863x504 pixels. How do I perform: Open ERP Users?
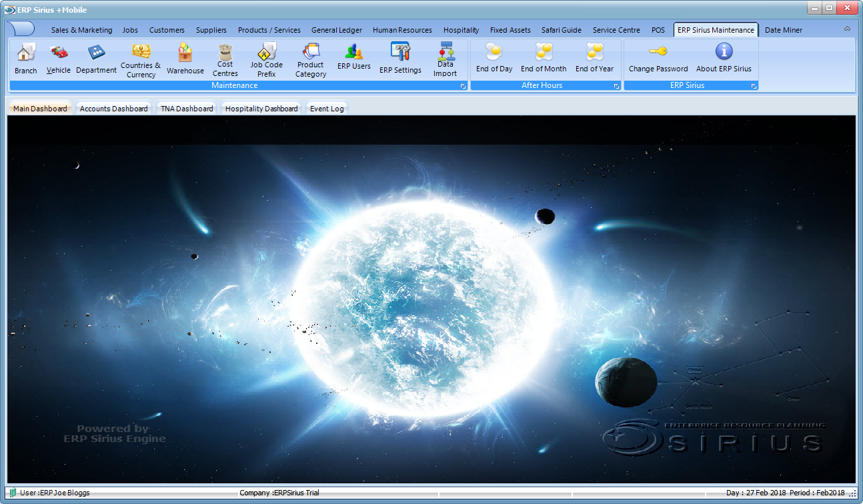(x=354, y=57)
